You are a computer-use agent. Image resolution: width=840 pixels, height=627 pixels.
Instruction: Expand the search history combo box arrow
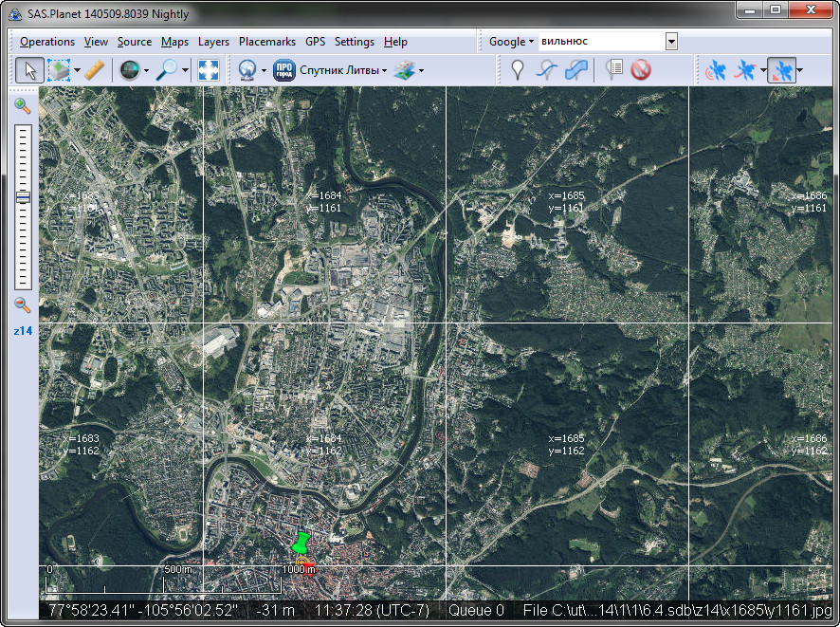[671, 42]
